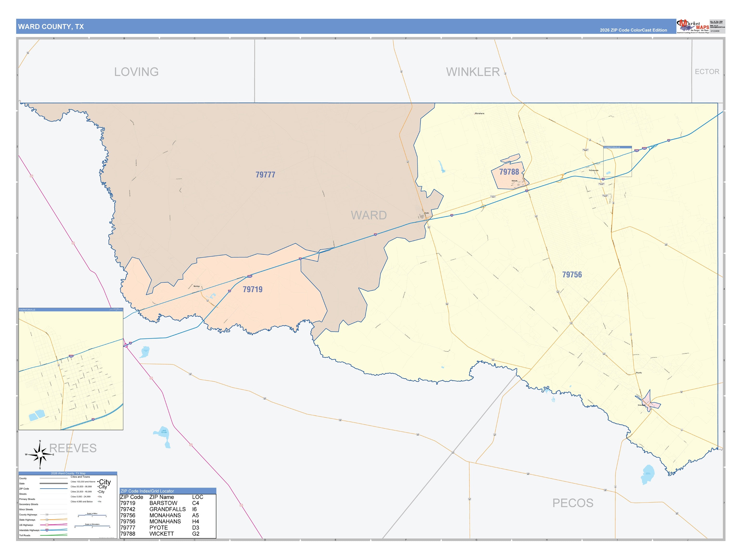Click the WINKLER county label

tap(473, 72)
